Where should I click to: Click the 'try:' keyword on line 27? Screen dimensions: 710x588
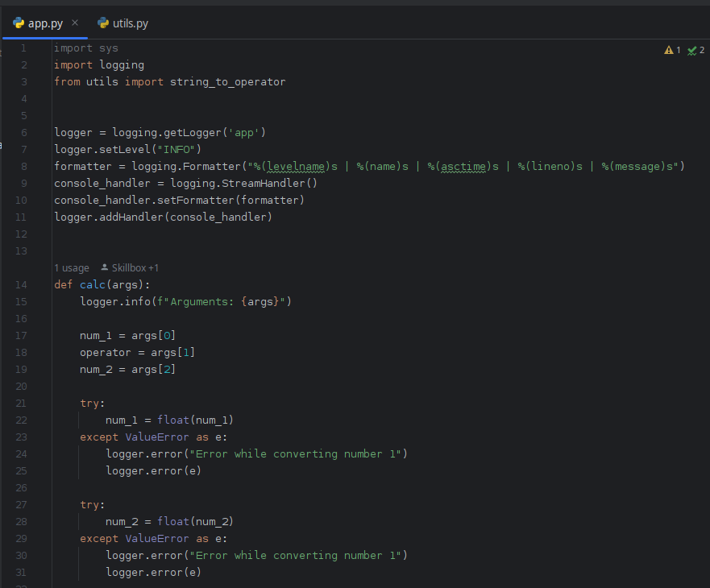pyautogui.click(x=93, y=505)
